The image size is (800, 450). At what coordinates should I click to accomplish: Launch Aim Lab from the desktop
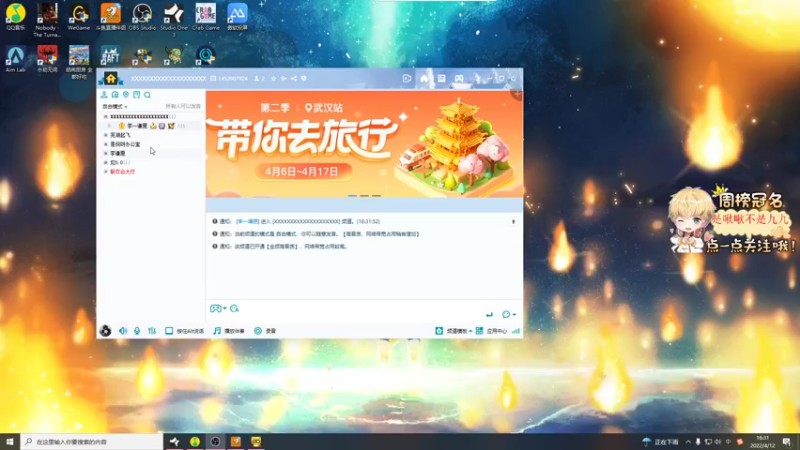[15, 59]
